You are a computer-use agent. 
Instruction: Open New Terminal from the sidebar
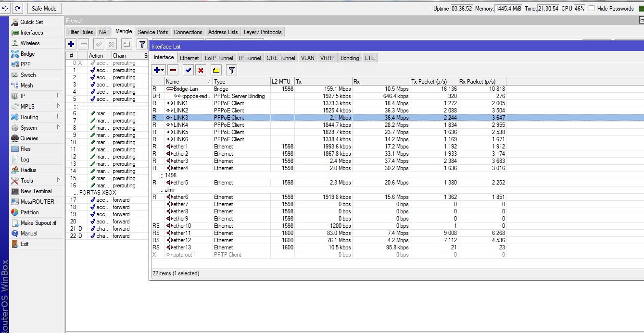pyautogui.click(x=36, y=191)
